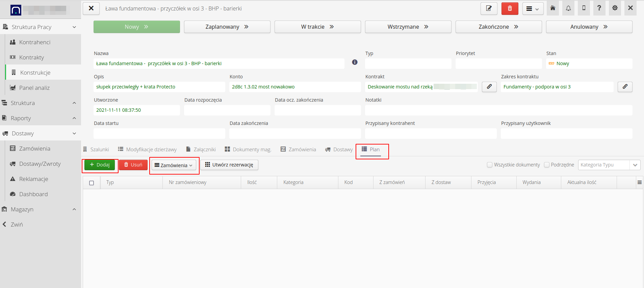
Task: Enable the Wszystkie dokumenty checkbox
Action: (490, 165)
